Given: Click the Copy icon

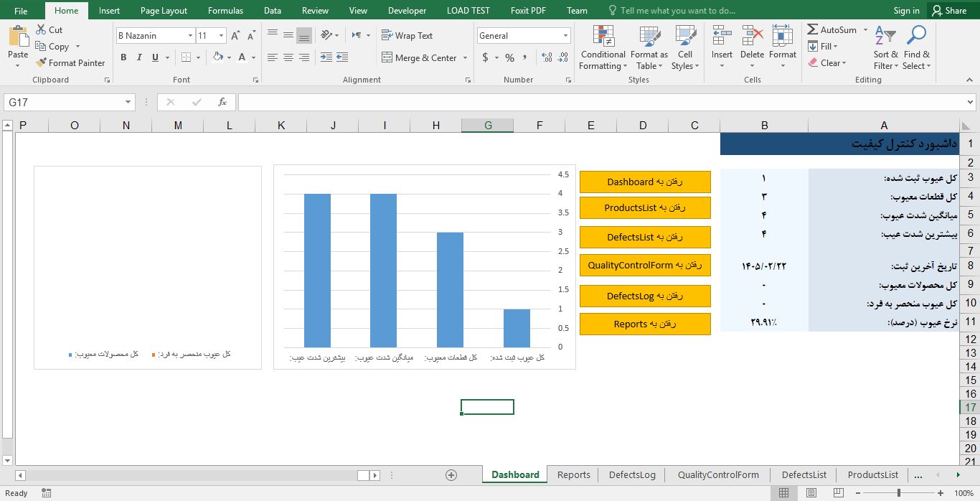Looking at the screenshot, I should coord(41,47).
